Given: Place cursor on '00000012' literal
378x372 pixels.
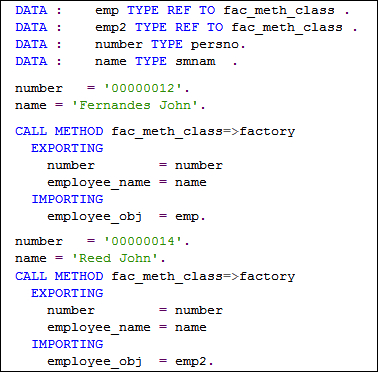Looking at the screenshot, I should pos(143,88).
